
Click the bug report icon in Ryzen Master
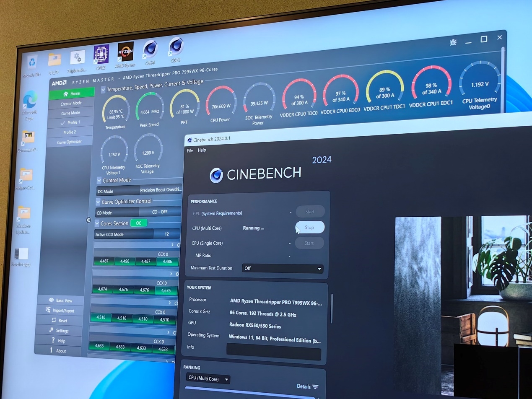click(x=453, y=42)
